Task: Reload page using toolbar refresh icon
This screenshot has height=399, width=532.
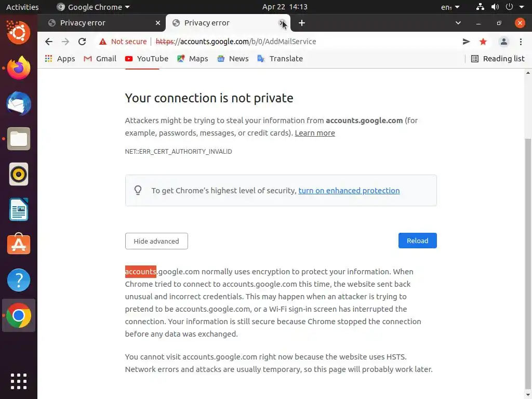Action: pyautogui.click(x=82, y=42)
